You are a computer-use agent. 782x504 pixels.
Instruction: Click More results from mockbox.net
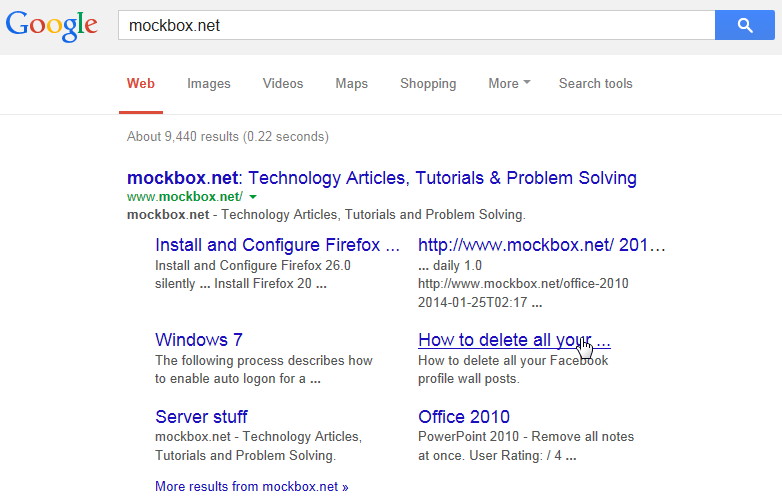pyautogui.click(x=251, y=487)
